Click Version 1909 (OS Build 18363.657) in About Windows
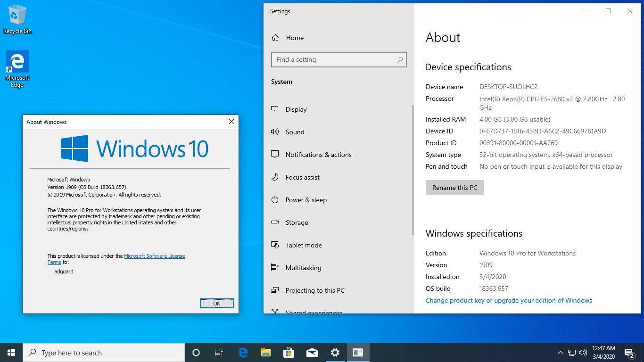644x362 pixels. 87,187
